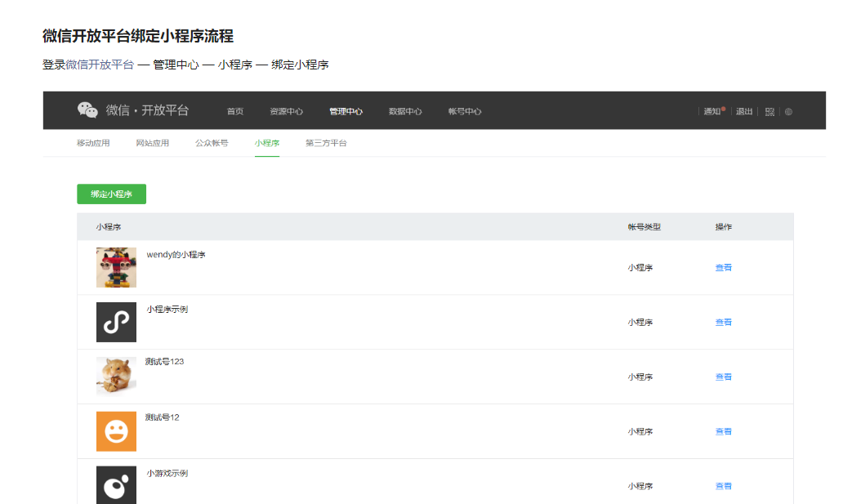Click 查看 for wendy的小程序
This screenshot has width=843, height=504.
point(723,267)
